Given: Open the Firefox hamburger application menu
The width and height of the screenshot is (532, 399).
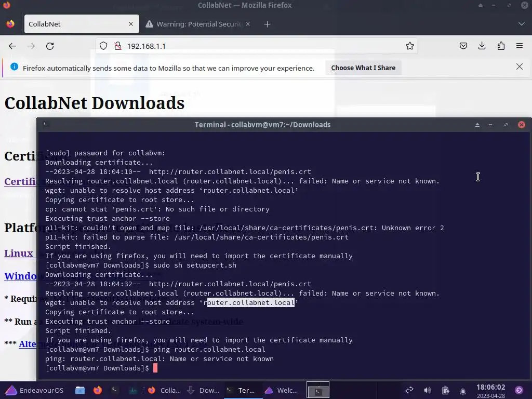Looking at the screenshot, I should (520, 46).
